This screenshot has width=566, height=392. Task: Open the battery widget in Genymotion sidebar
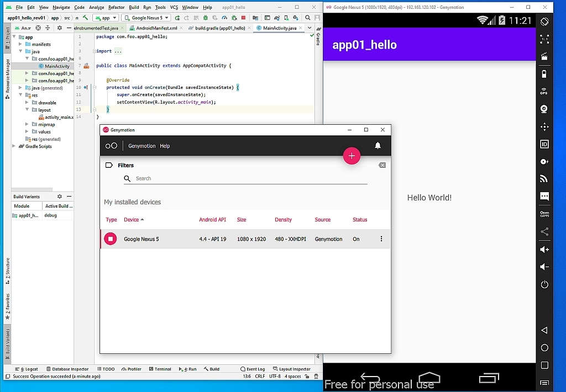(x=544, y=74)
